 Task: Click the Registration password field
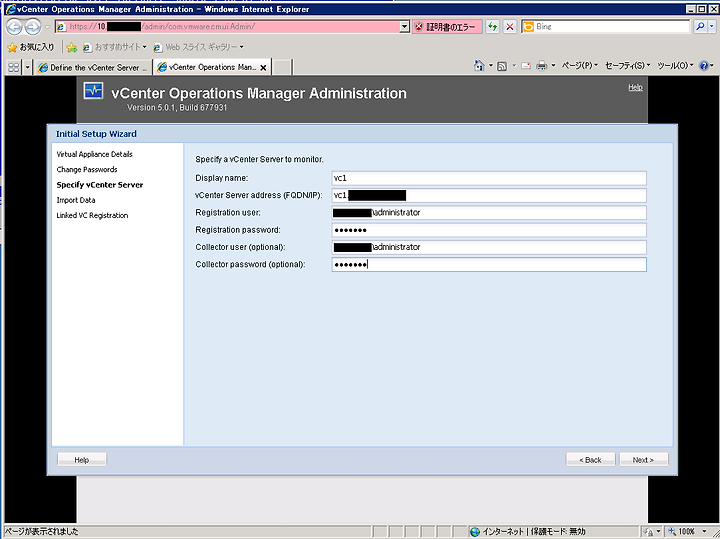click(489, 230)
